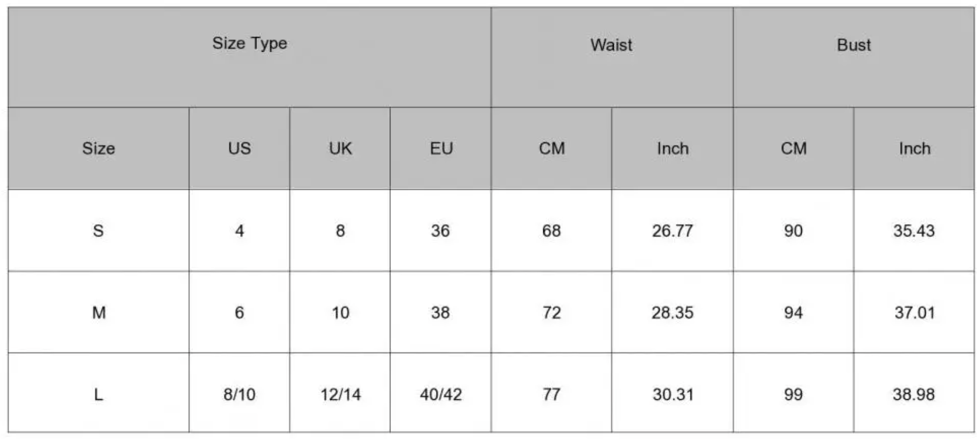Click the Bust header cell

pyautogui.click(x=853, y=45)
